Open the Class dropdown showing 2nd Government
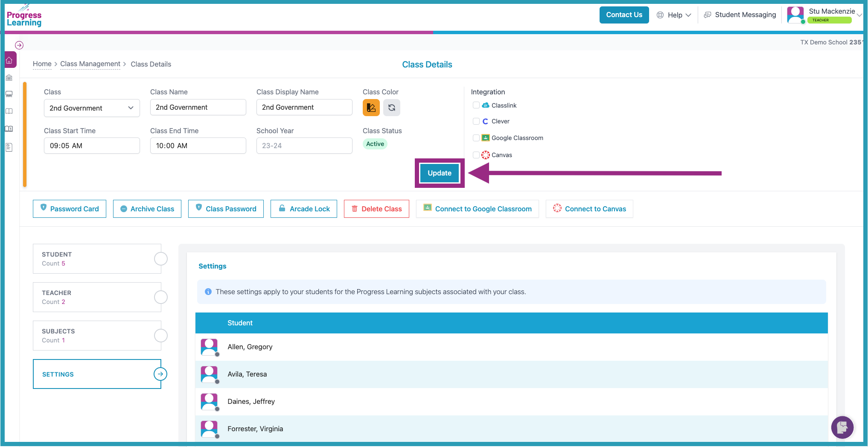This screenshot has width=868, height=447. [x=92, y=108]
